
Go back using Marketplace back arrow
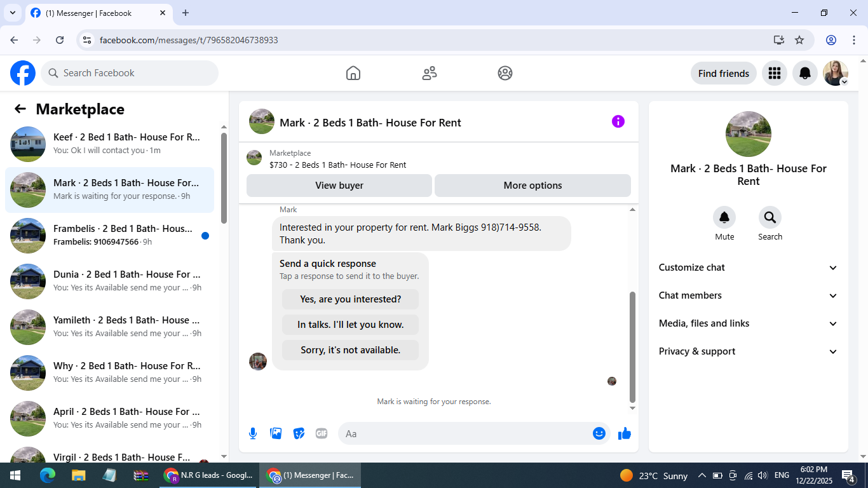coord(20,109)
